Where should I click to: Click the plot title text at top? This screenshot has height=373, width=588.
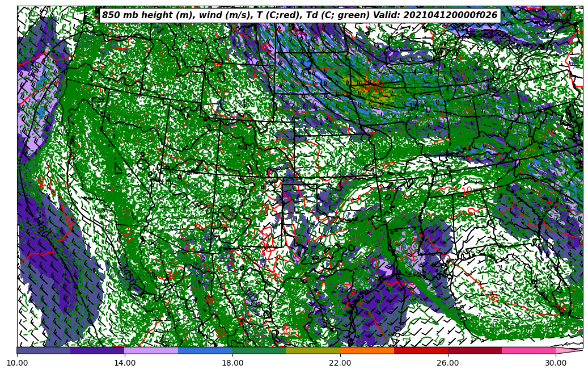coord(299,15)
